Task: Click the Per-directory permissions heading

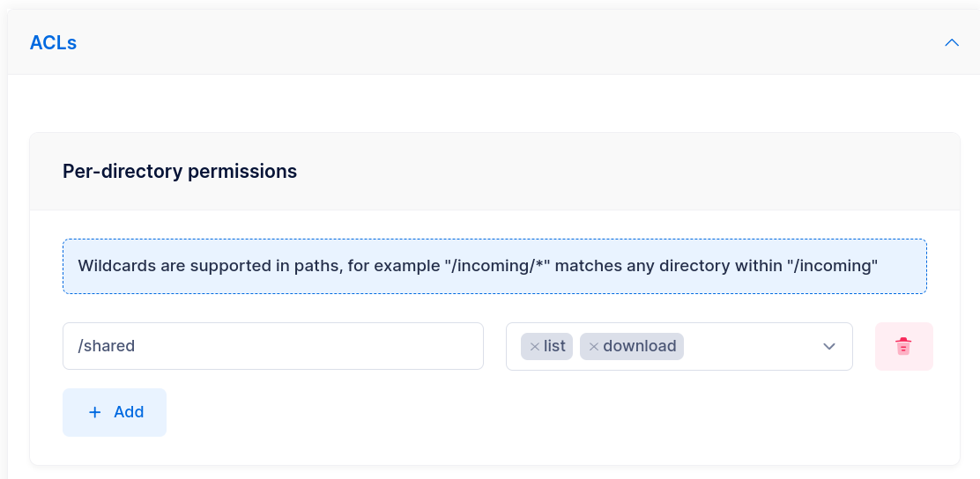Action: 180,171
